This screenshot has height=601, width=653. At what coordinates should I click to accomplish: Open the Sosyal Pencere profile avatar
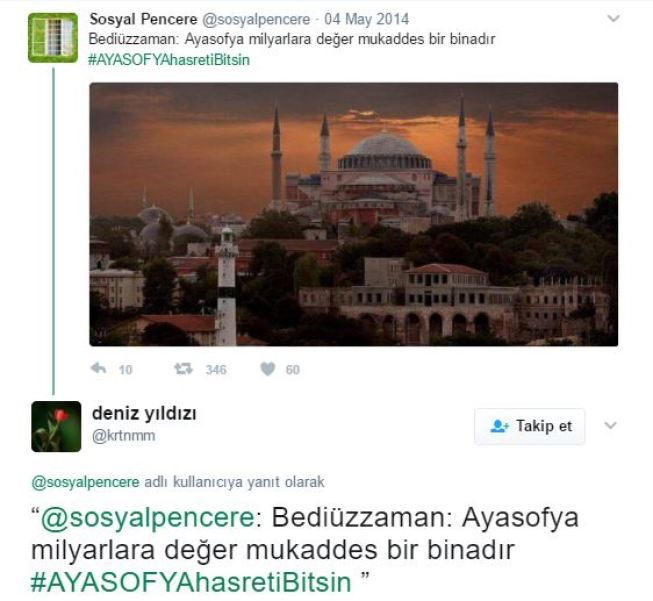tap(53, 37)
